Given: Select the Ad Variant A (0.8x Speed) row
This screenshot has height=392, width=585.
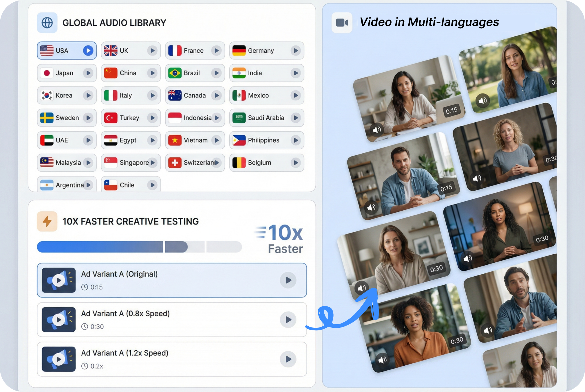Looking at the screenshot, I should 172,320.
